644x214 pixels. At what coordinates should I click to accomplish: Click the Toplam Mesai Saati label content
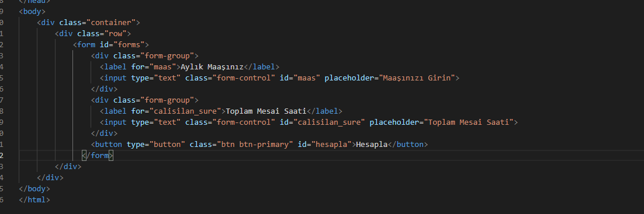coord(266,111)
